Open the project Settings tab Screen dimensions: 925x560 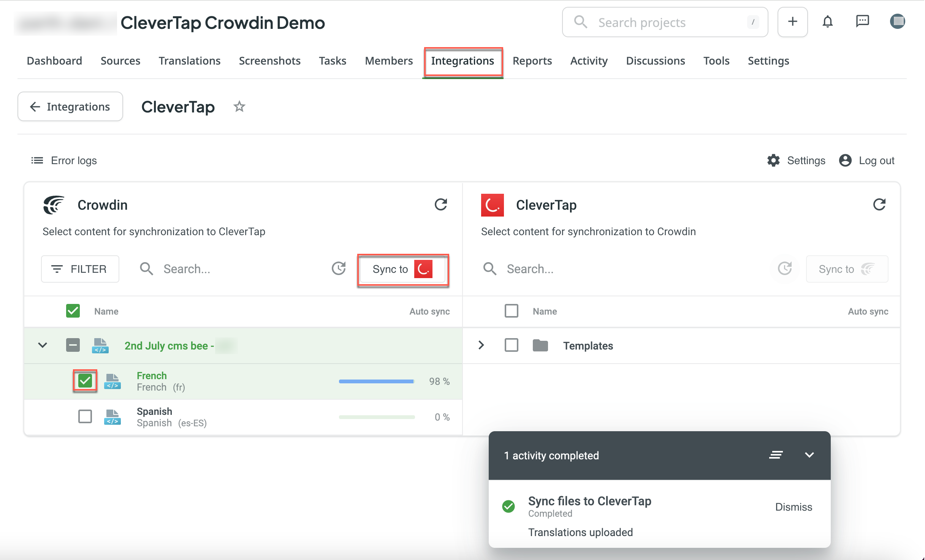coord(768,61)
